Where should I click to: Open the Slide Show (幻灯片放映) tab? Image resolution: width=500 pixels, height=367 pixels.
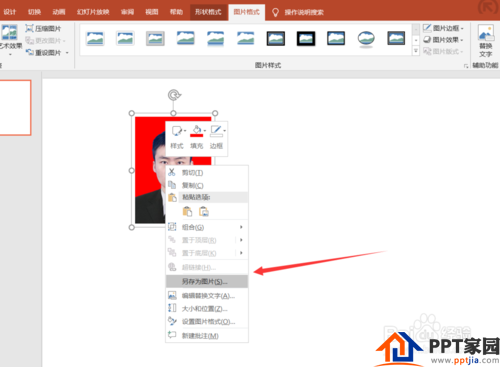point(93,12)
